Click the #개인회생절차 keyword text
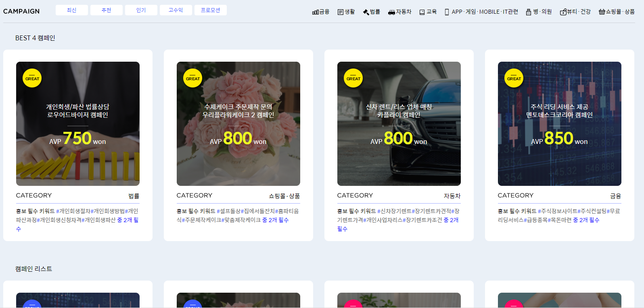The width and height of the screenshot is (644, 308). pyautogui.click(x=73, y=211)
